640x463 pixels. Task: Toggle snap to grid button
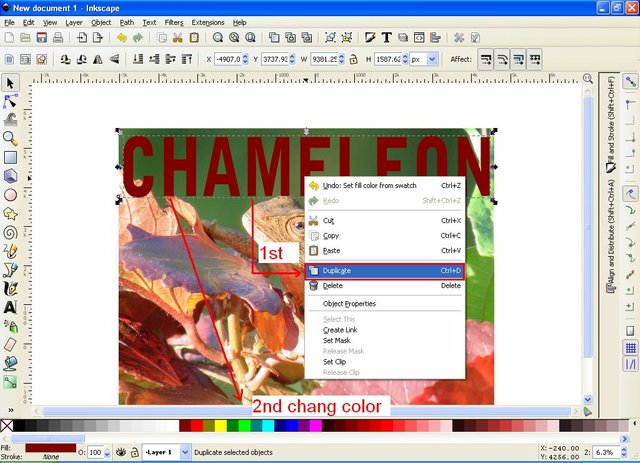[631, 348]
